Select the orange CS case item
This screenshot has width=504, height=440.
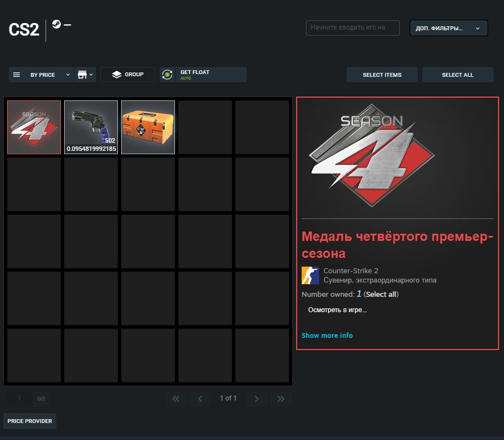(148, 127)
